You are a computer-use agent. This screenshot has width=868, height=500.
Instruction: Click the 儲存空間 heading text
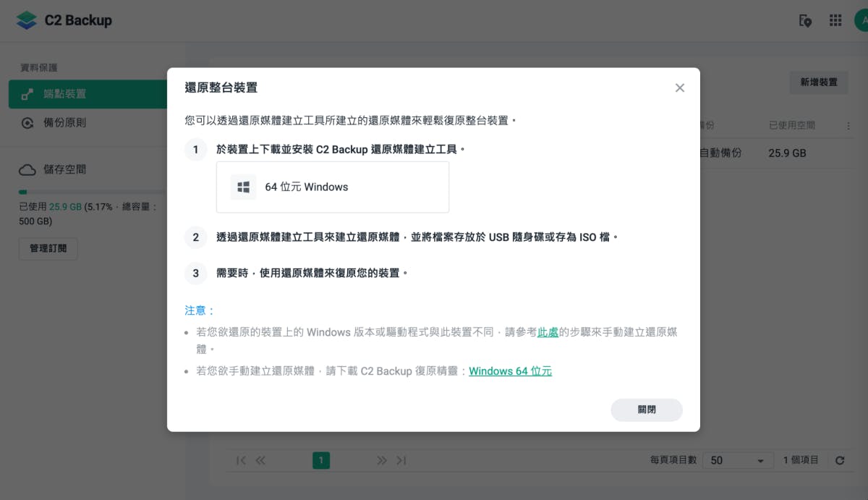[64, 169]
